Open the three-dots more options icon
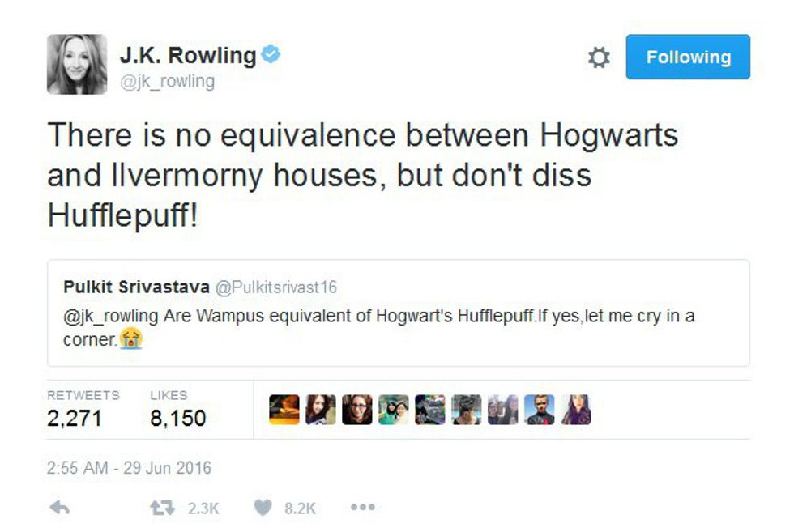794x532 pixels. (363, 507)
